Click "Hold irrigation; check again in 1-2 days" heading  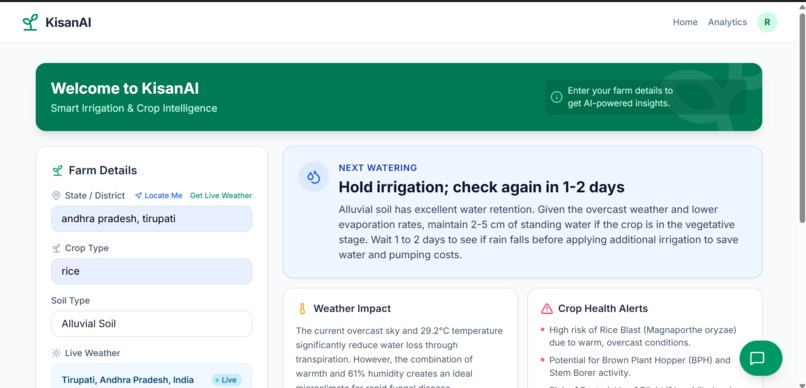pos(481,187)
